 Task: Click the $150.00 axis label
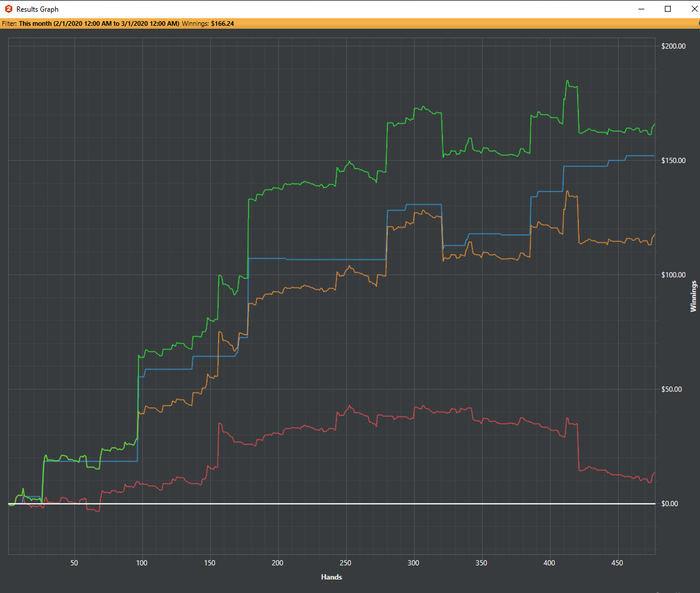[x=673, y=160]
